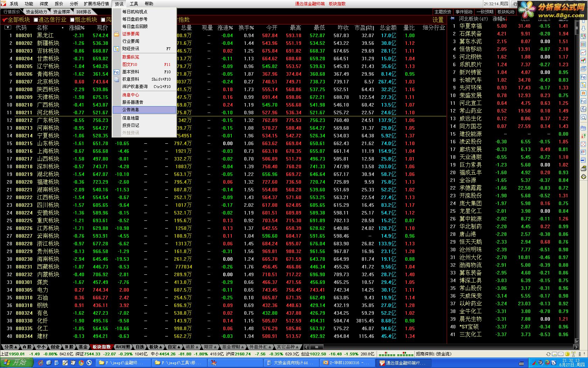
Task: Click the 市盈(动) column header
Action: (x=364, y=27)
